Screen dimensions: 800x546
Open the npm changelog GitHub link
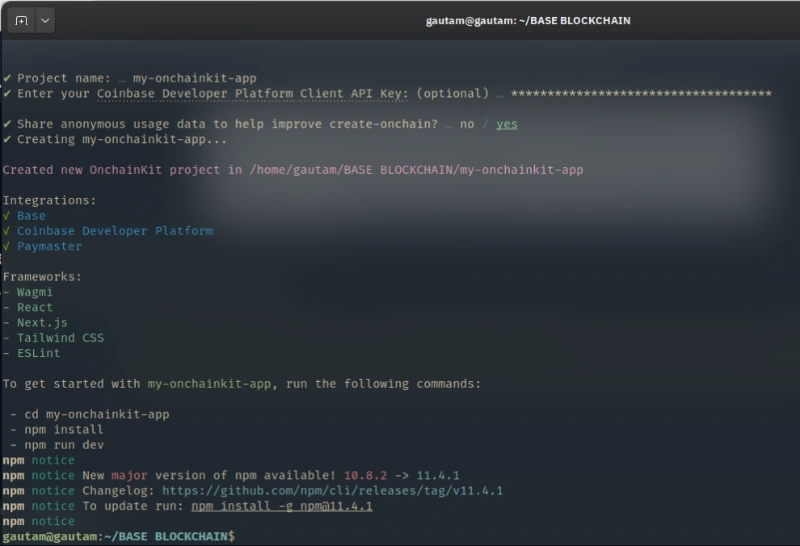click(332, 491)
